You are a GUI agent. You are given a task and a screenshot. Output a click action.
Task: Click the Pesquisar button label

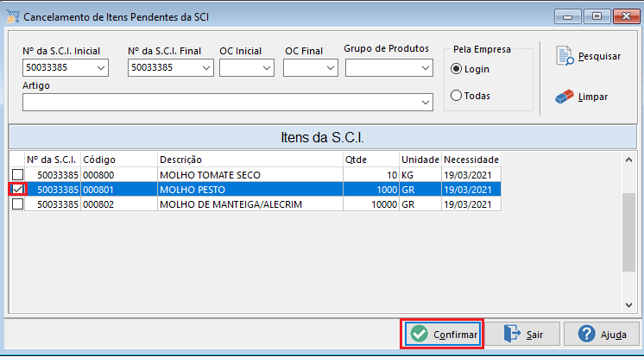[x=599, y=56]
